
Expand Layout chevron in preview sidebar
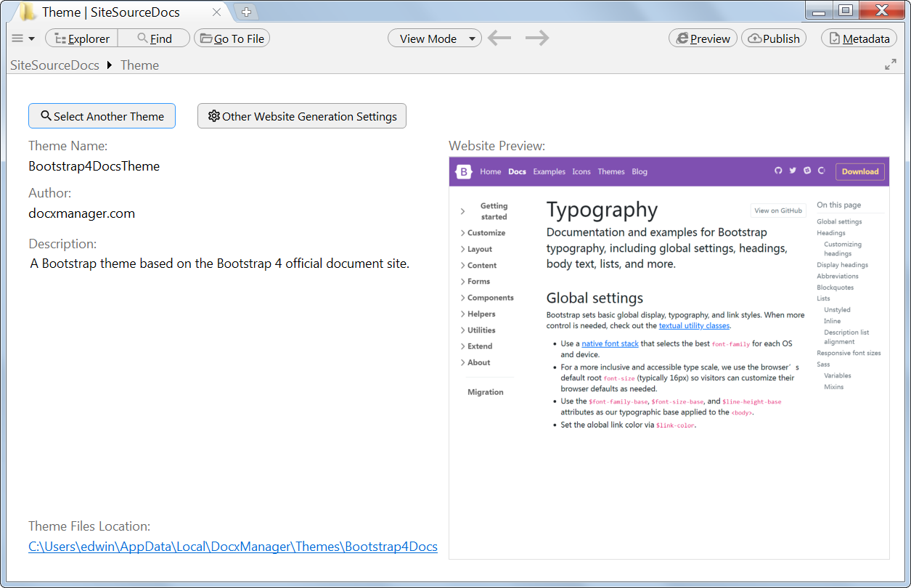pos(463,249)
